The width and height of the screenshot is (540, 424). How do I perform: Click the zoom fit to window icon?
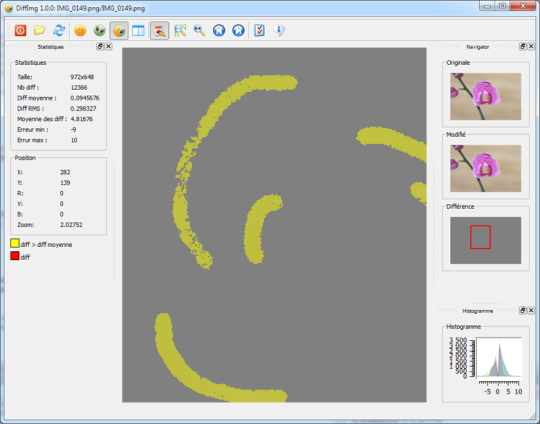click(x=180, y=31)
